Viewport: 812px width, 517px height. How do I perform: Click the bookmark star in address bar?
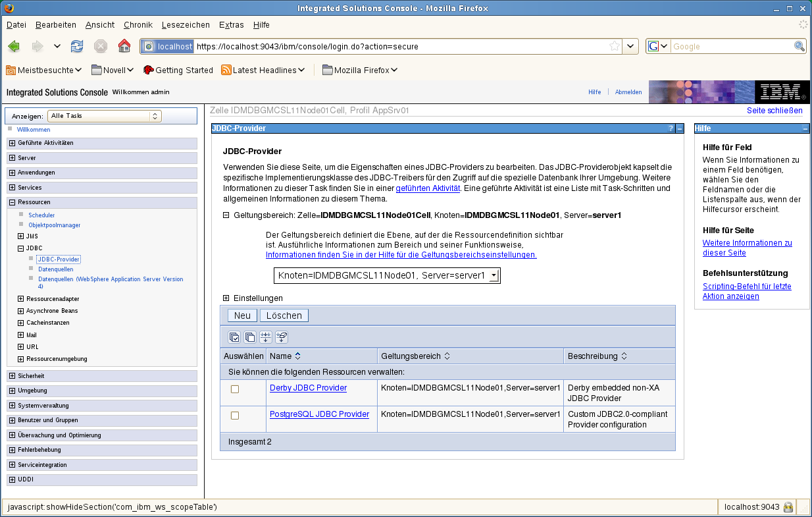click(x=614, y=46)
